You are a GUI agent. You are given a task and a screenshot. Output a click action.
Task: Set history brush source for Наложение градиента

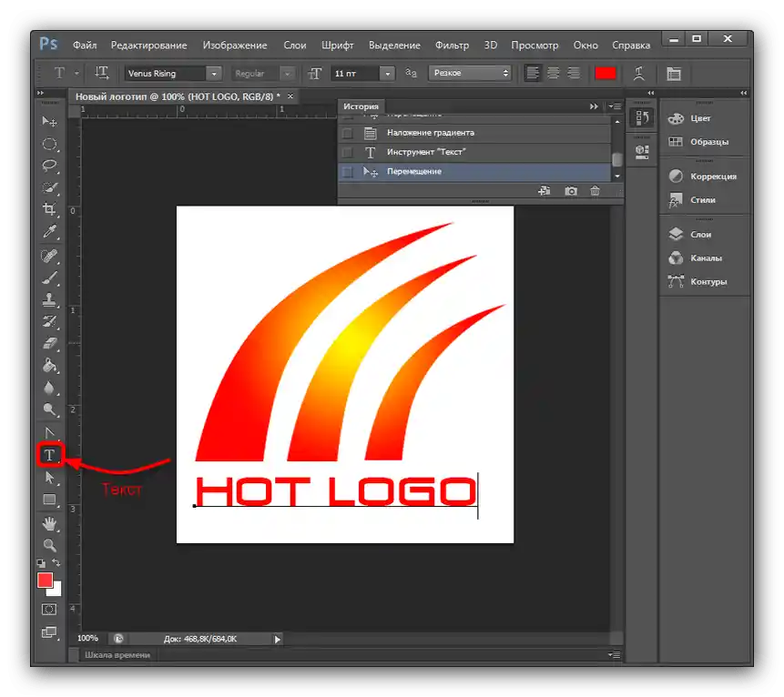347,133
